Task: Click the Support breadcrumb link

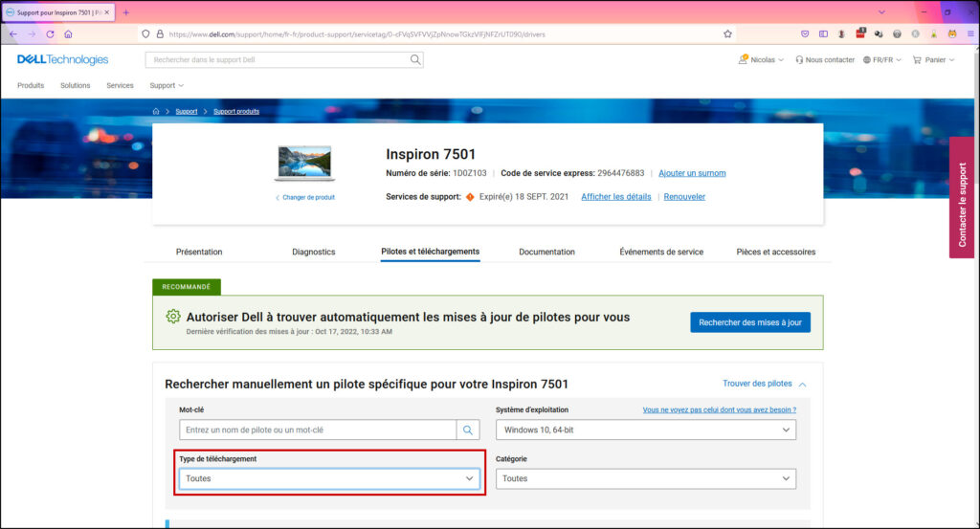Action: [x=187, y=111]
